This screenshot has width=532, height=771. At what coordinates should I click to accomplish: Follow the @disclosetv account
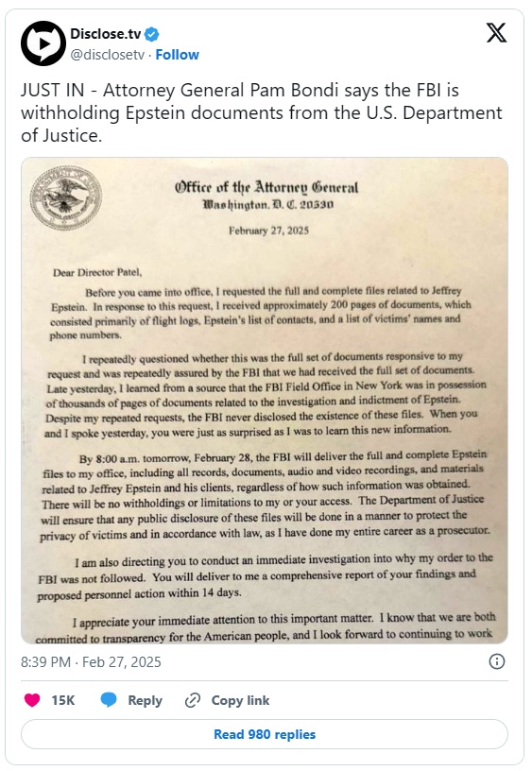pos(177,55)
